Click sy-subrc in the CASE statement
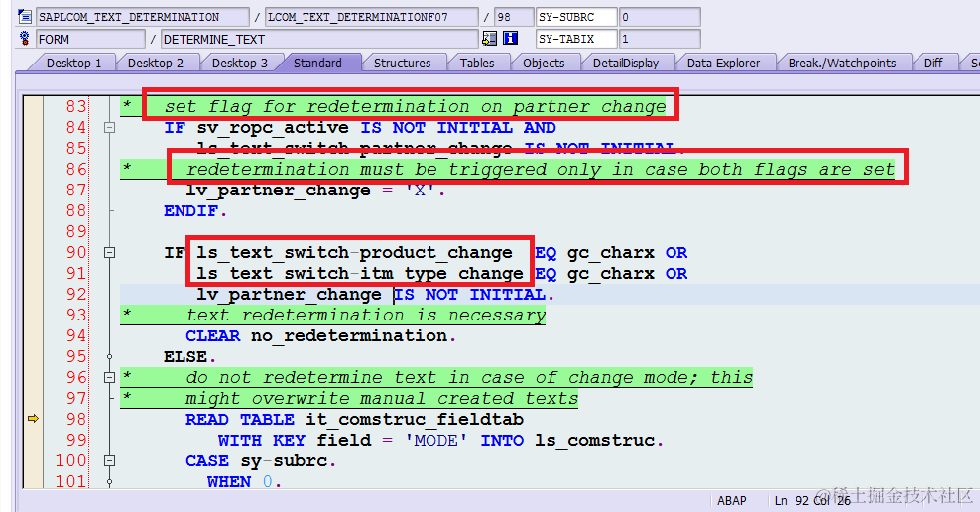Screen dimensions: 980x512 coord(285,461)
